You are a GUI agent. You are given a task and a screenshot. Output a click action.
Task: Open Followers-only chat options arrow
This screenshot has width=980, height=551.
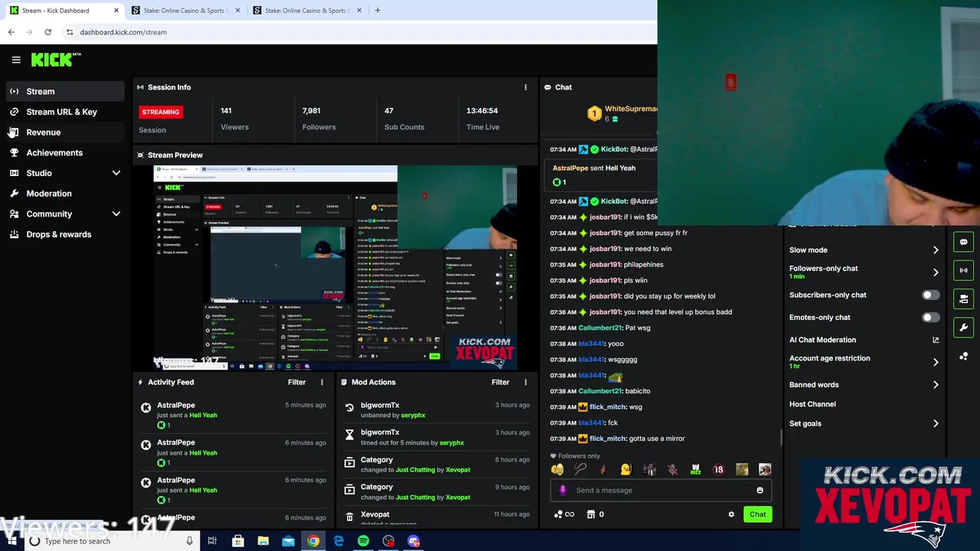(936, 272)
